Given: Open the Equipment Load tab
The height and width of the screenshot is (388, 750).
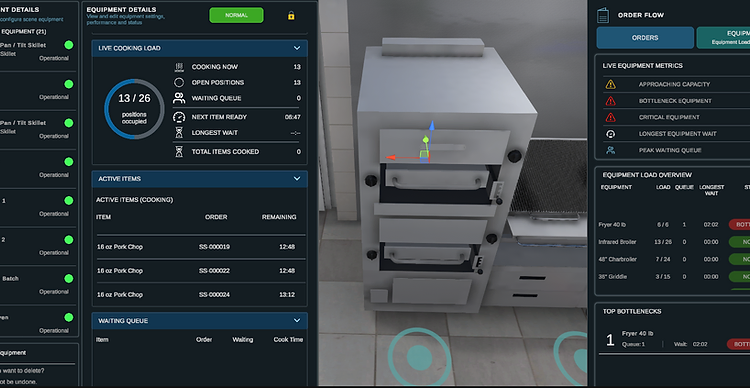Looking at the screenshot, I should click(723, 38).
